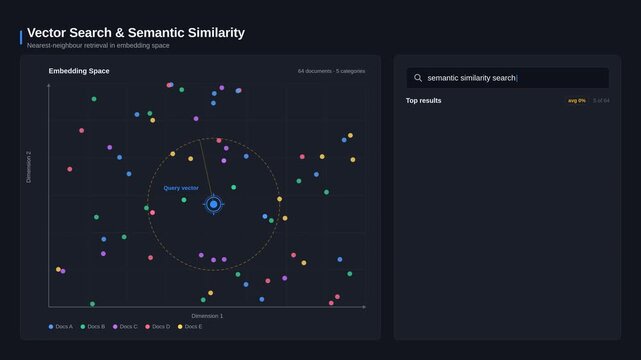Click the magnifier icon in the search box

coord(418,78)
